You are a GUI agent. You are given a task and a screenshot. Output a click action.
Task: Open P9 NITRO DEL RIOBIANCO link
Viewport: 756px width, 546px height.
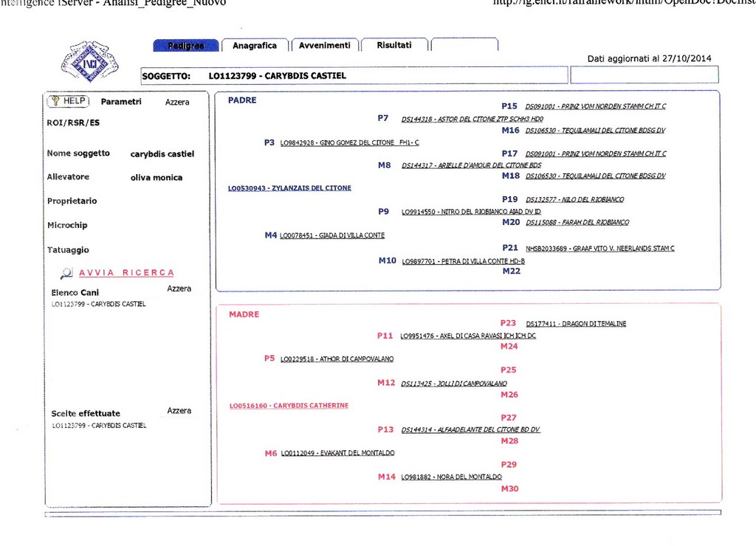click(471, 212)
